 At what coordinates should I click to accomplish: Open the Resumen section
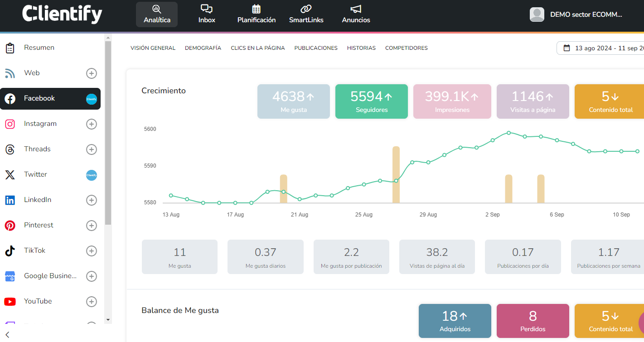pos(39,47)
